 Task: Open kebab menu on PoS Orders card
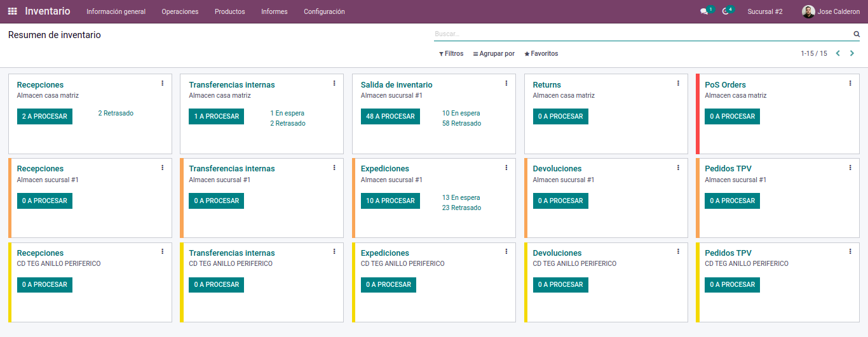850,83
